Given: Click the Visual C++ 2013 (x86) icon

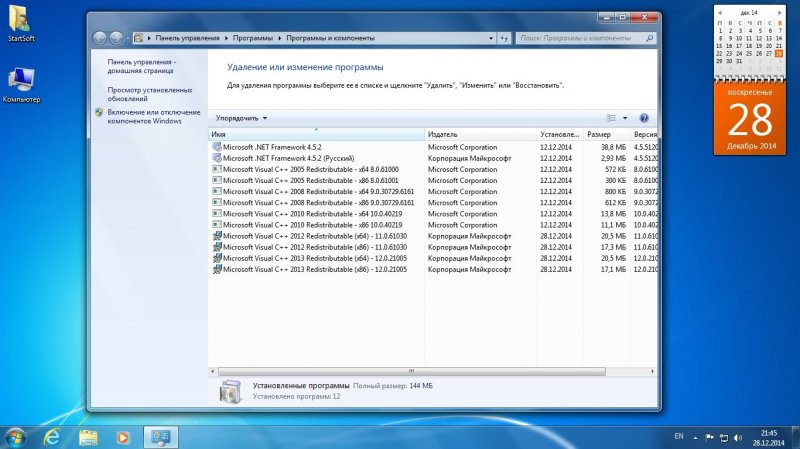Looking at the screenshot, I should (x=217, y=269).
